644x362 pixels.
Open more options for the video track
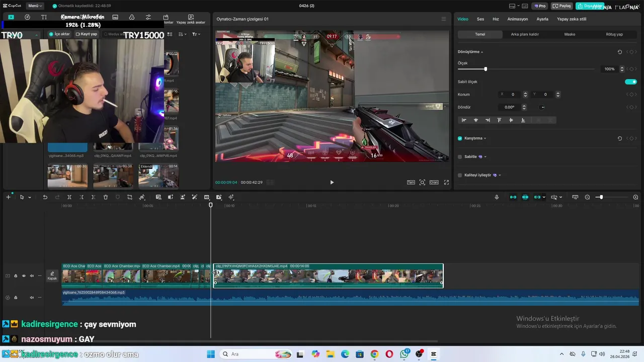pos(40,276)
